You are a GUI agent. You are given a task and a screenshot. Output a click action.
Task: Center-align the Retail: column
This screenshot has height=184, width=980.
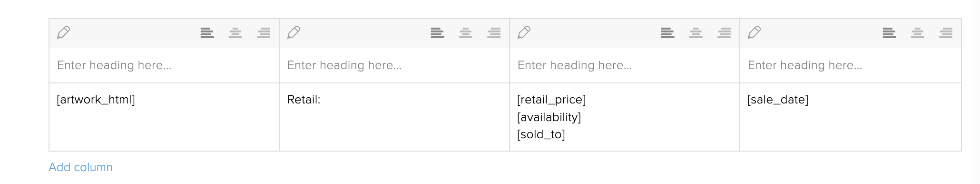point(466,33)
